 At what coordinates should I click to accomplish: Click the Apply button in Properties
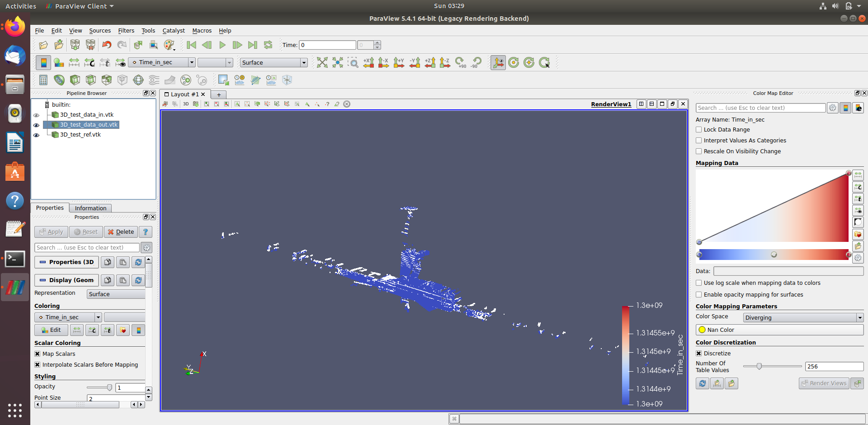tap(51, 231)
